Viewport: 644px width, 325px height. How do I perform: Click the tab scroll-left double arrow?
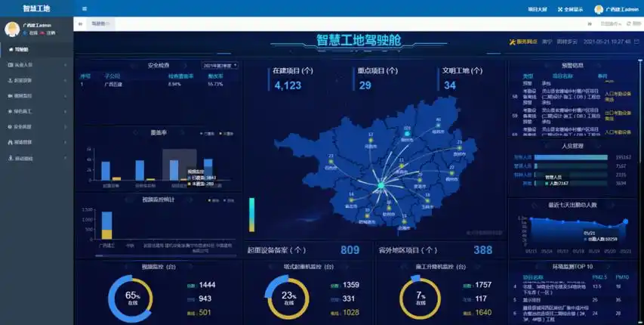(81, 24)
